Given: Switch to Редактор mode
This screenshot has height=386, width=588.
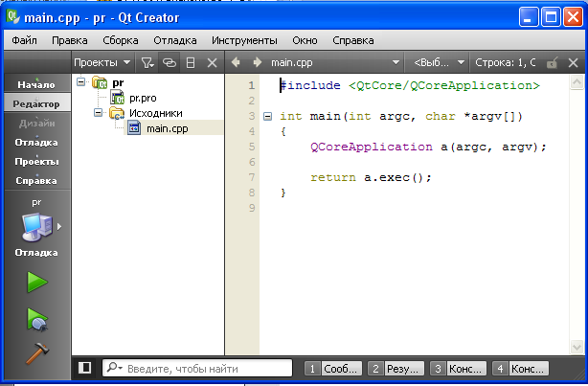Looking at the screenshot, I should pyautogui.click(x=36, y=103).
